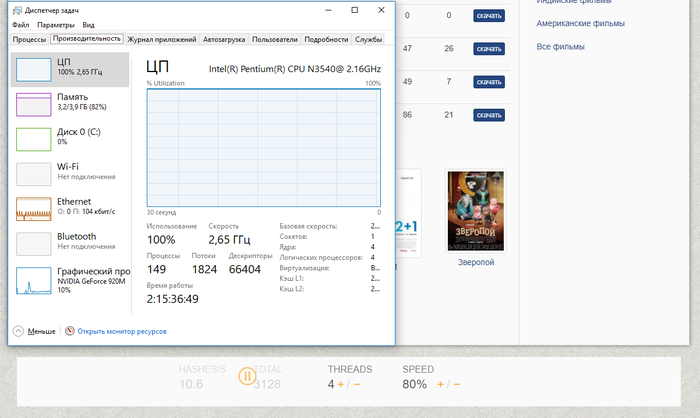
Task: Open the Зверопой movie poster thumbnail
Action: tap(475, 209)
